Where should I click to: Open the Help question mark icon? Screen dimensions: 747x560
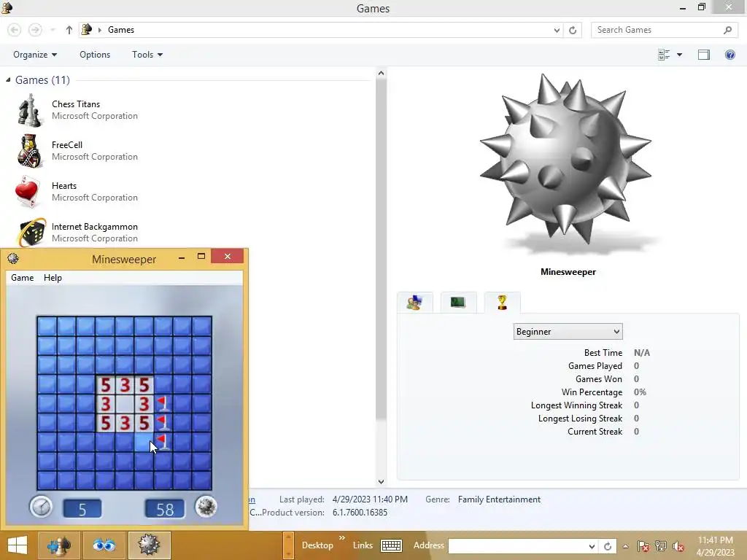click(729, 55)
